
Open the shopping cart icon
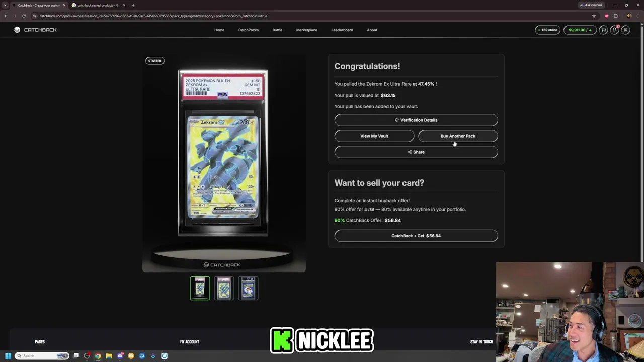pyautogui.click(x=603, y=30)
